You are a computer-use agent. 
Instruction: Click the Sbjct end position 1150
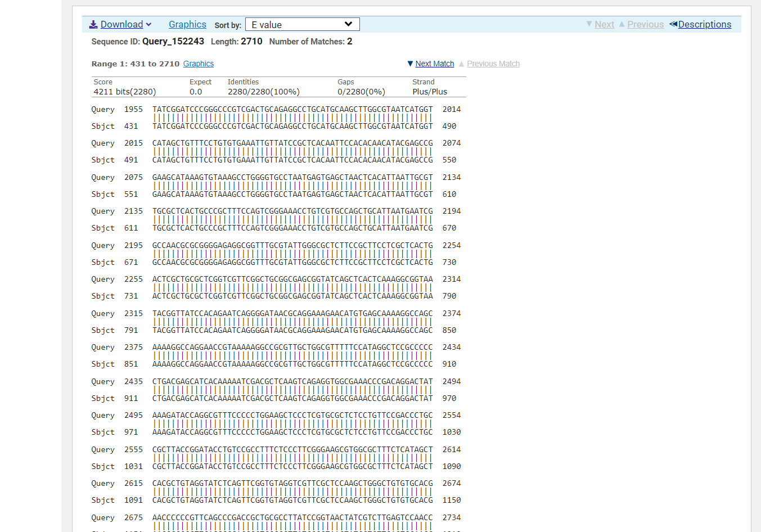(452, 500)
